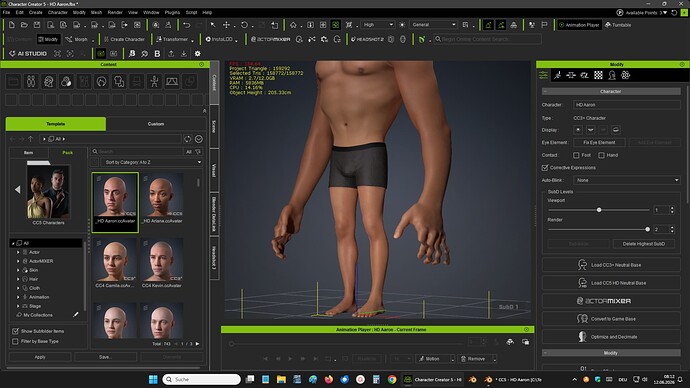This screenshot has width=690, height=388.
Task: Click Convert to Game Base
Action: pyautogui.click(x=611, y=319)
